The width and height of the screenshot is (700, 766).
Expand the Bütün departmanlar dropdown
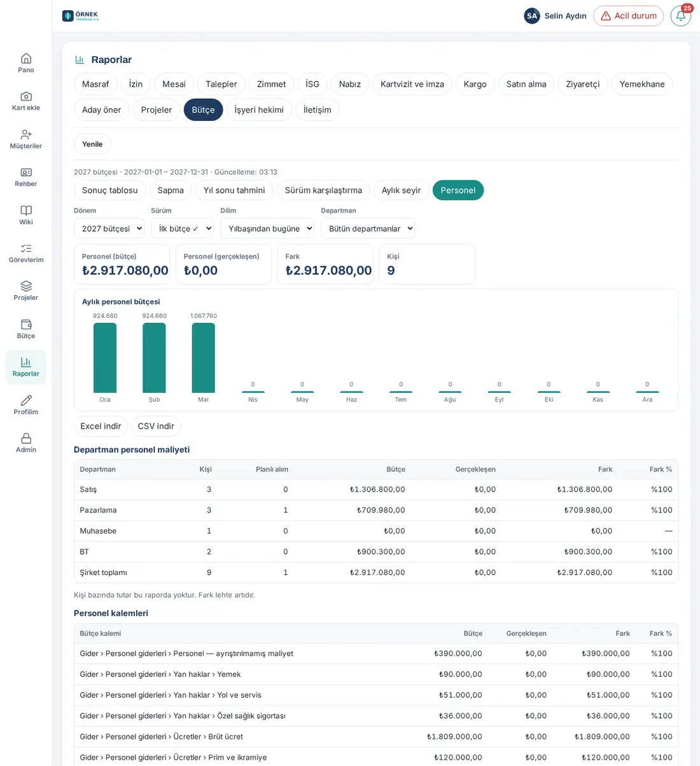[368, 229]
